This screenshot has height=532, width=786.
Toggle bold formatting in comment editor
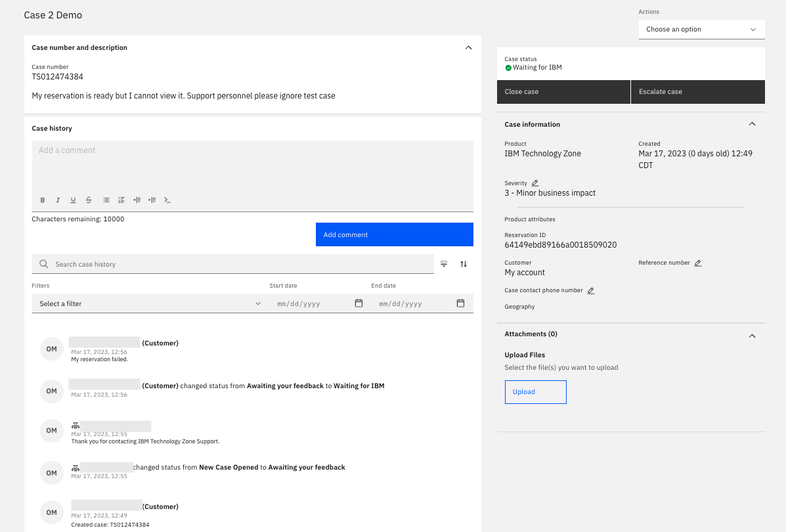point(43,200)
